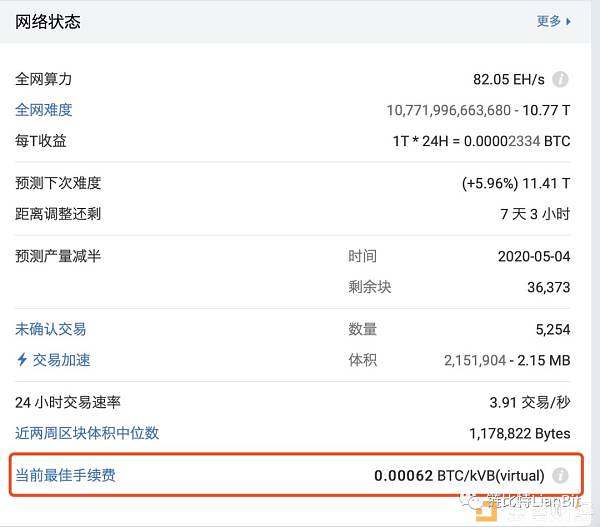Image resolution: width=600 pixels, height=527 pixels.
Task: Click the lightning bolt icon for 交易加速
Action: tap(22, 360)
